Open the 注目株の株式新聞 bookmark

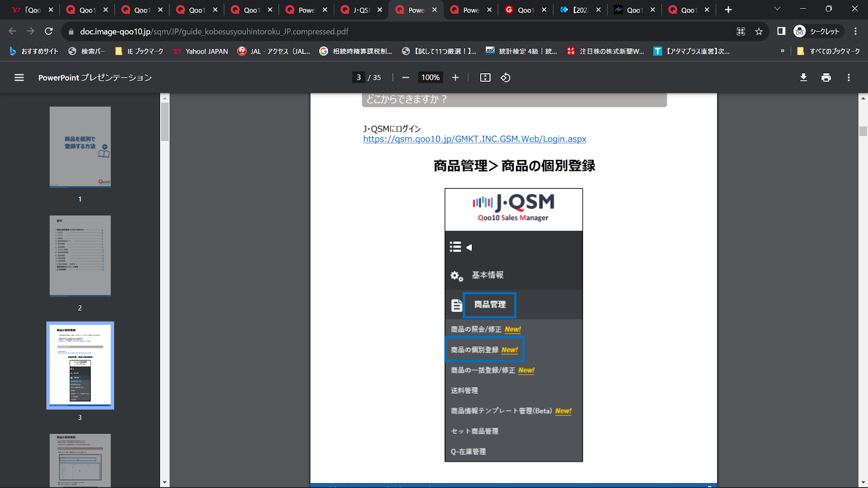pos(605,51)
